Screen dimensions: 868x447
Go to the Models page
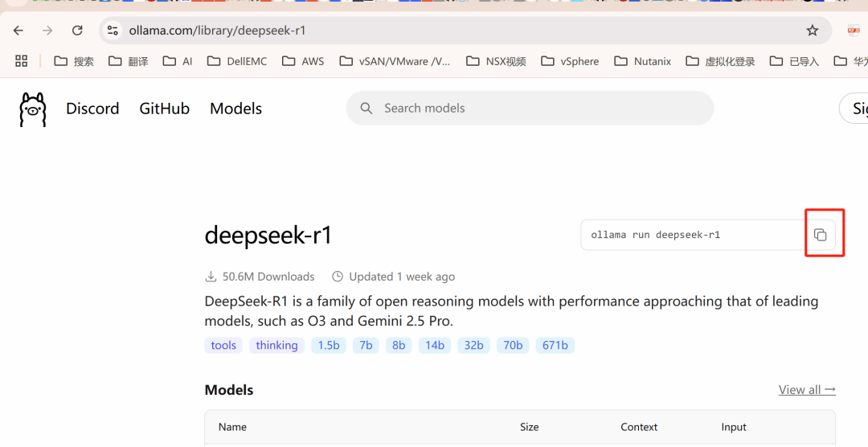tap(235, 109)
